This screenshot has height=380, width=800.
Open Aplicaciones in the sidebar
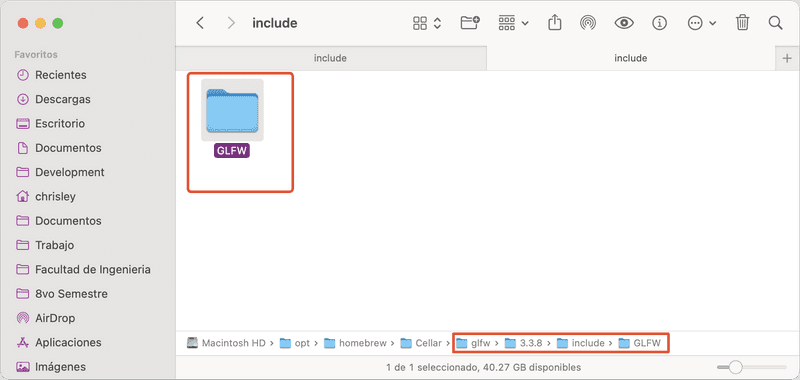tap(68, 342)
